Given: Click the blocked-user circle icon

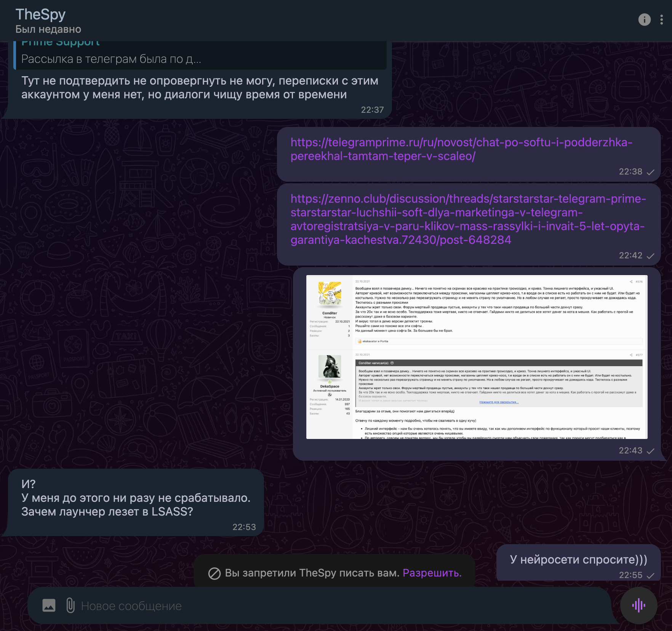Looking at the screenshot, I should (x=214, y=573).
